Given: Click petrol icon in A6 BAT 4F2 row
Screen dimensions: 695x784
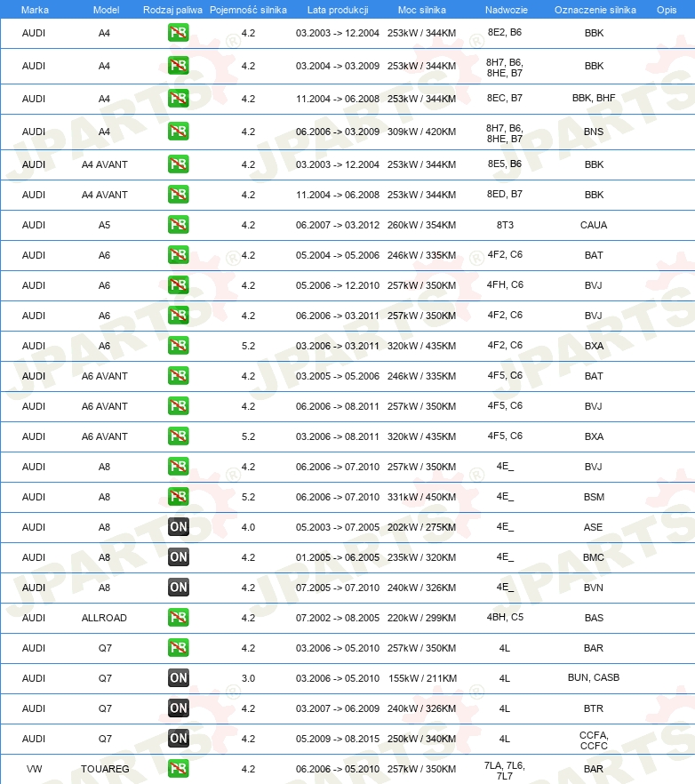Looking at the screenshot, I should pos(179,255).
